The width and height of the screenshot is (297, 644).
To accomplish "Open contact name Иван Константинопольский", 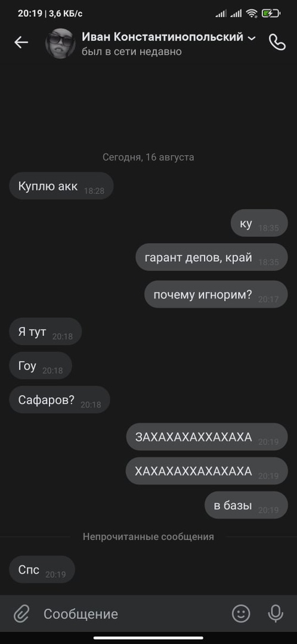I will [x=163, y=37].
